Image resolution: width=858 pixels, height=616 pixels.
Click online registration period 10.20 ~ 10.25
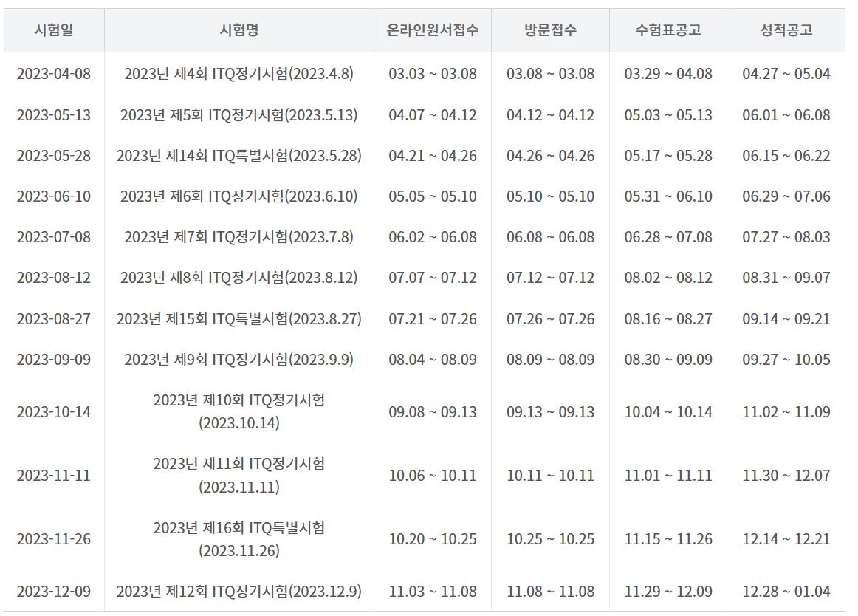432,538
